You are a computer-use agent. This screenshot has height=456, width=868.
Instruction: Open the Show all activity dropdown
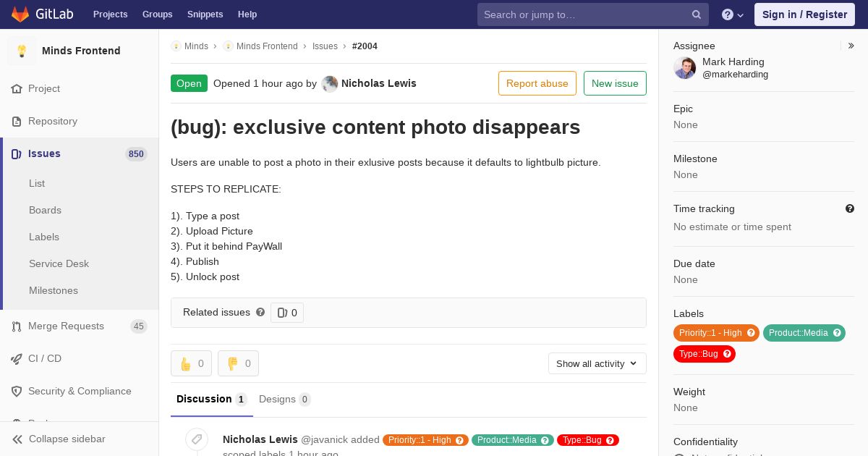click(597, 363)
